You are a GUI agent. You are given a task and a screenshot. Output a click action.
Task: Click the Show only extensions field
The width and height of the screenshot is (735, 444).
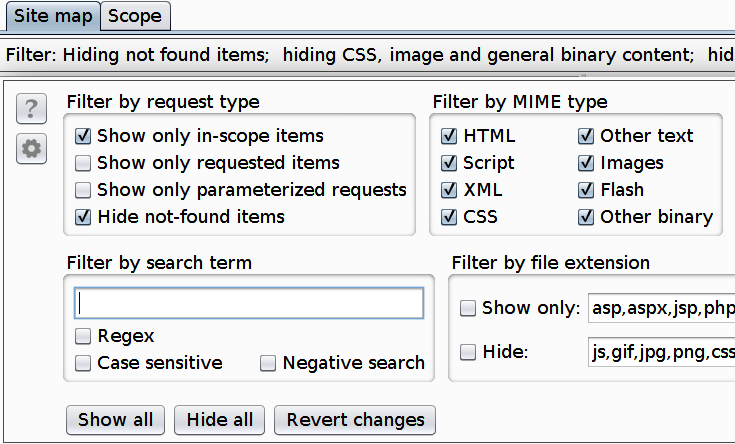coord(661,308)
